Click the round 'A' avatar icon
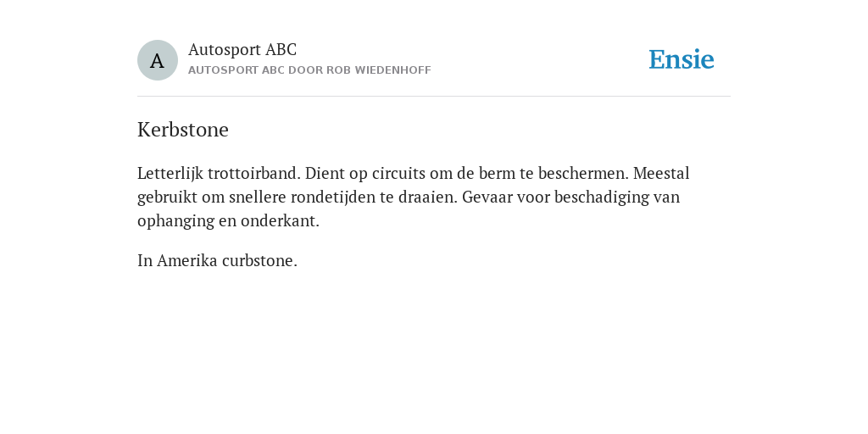The height and width of the screenshot is (434, 868). pyautogui.click(x=157, y=60)
